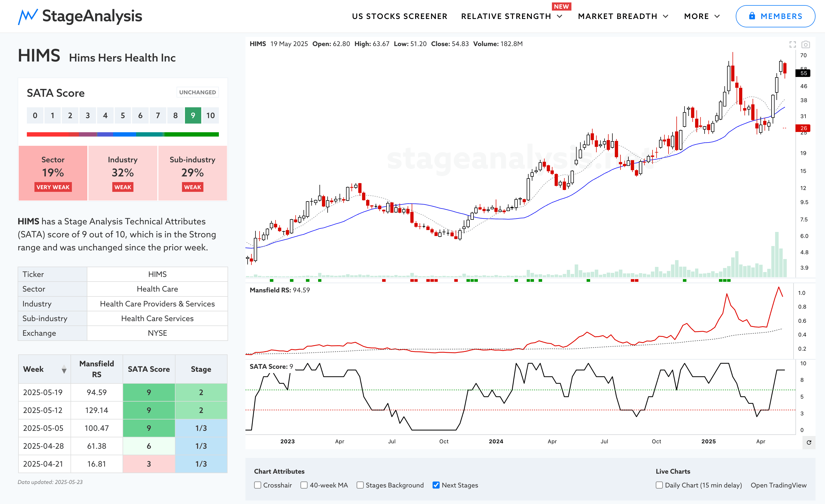The image size is (825, 504).
Task: Click the NYSE exchange cell
Action: click(x=157, y=333)
